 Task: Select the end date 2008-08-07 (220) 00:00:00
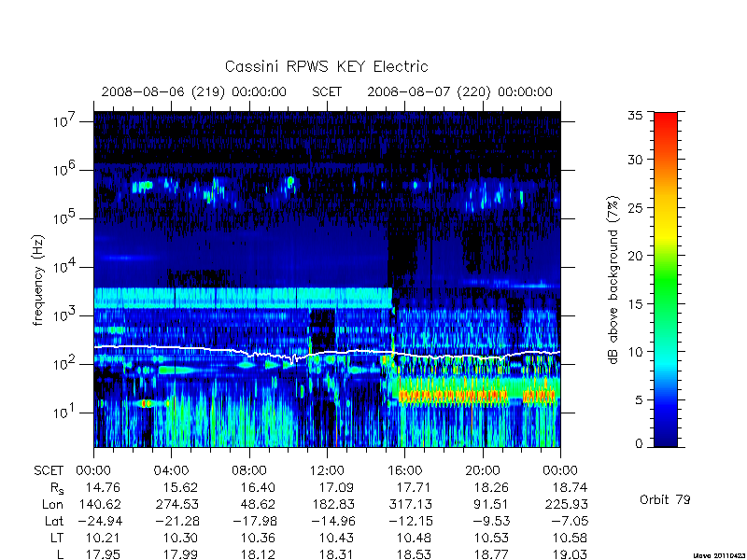(x=459, y=91)
